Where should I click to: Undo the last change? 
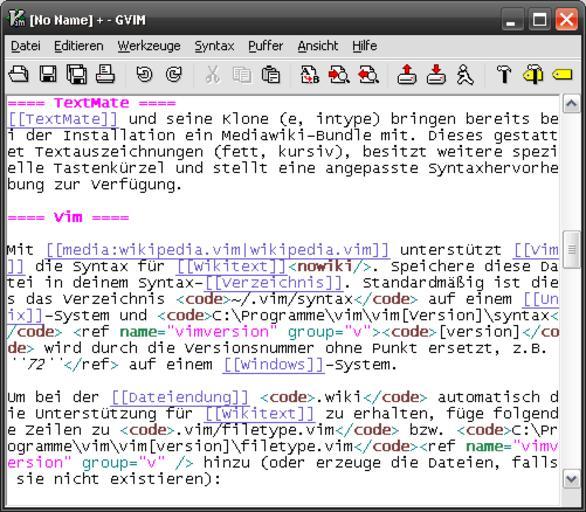pyautogui.click(x=144, y=74)
